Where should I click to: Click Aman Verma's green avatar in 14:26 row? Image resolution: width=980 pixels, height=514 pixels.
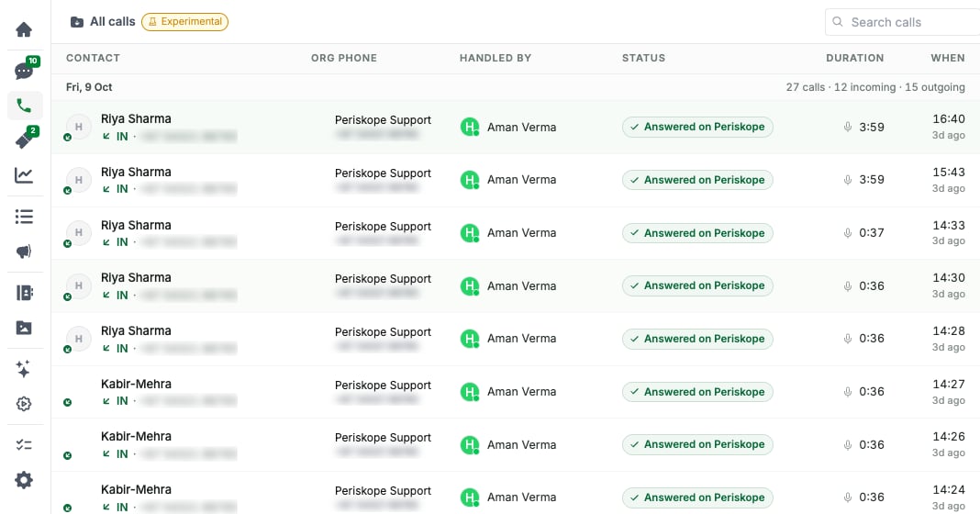470,444
